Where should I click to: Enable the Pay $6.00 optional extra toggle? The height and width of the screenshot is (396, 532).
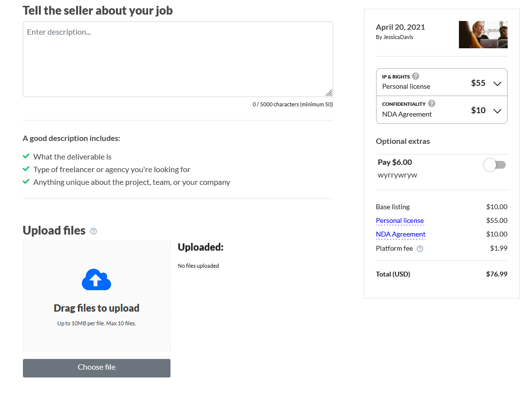(494, 165)
